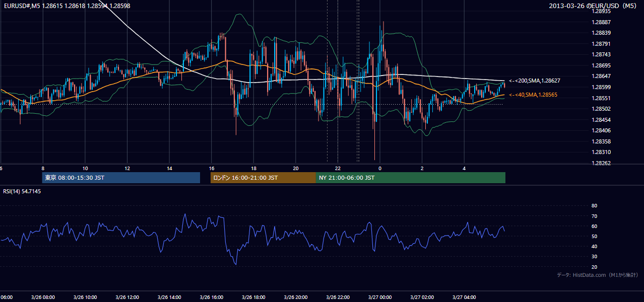Viewport: 644px width, 302px height.
Task: Click hour tick 22 under the price chart
Action: (338, 168)
